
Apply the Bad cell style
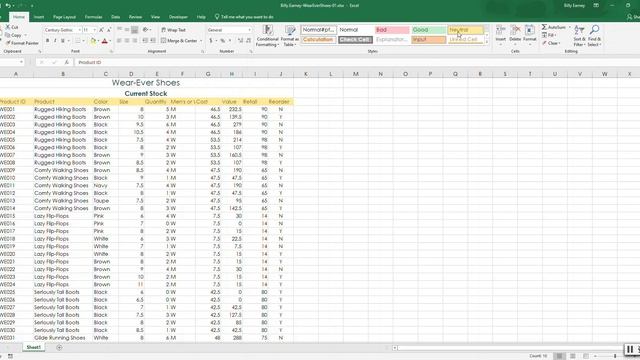pos(392,30)
